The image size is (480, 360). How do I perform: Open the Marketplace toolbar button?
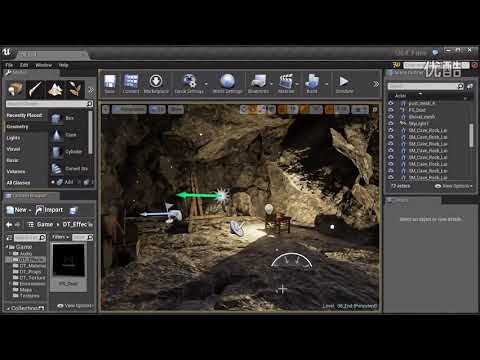coord(156,84)
